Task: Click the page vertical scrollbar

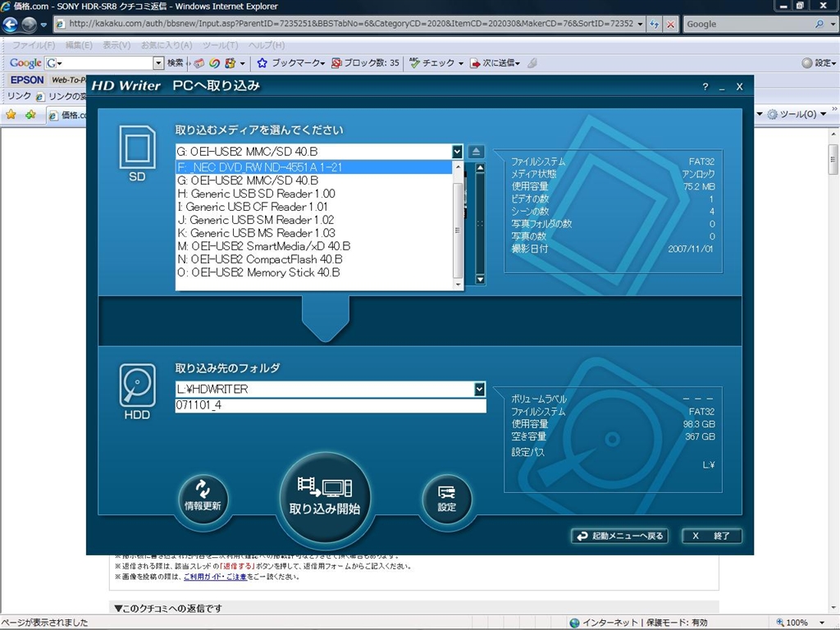Action: coord(833,158)
